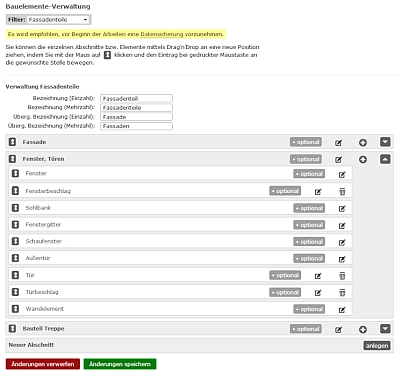Edit the Fassade section

coord(338,143)
